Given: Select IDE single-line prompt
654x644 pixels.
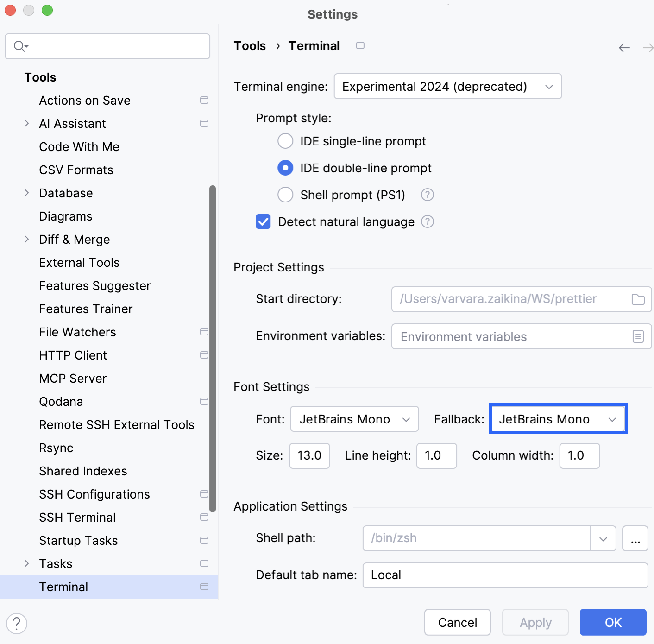Looking at the screenshot, I should click(x=285, y=141).
